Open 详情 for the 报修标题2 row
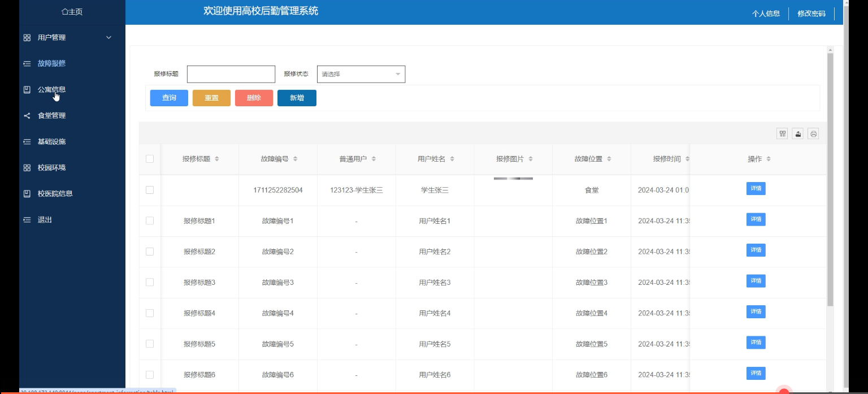868x394 pixels. tap(756, 250)
